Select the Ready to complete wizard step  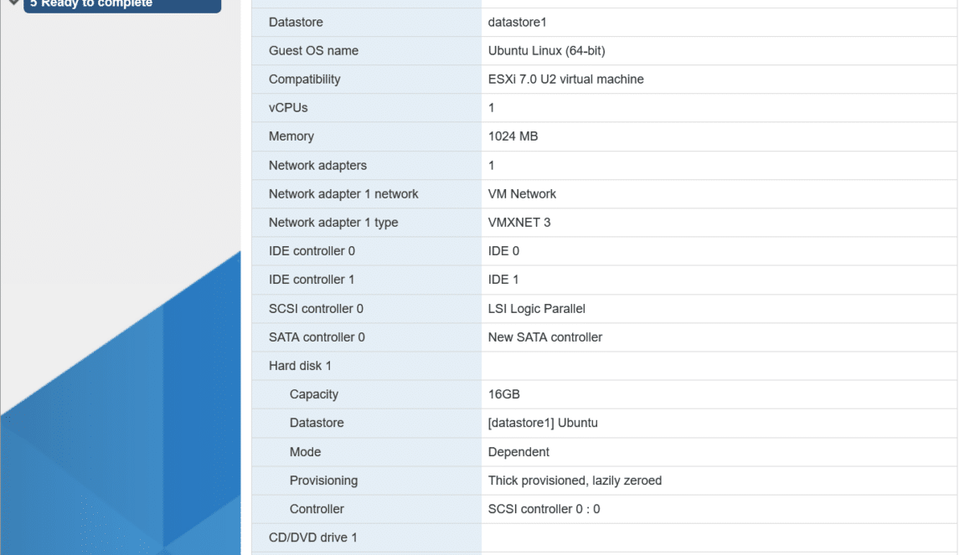(x=122, y=3)
